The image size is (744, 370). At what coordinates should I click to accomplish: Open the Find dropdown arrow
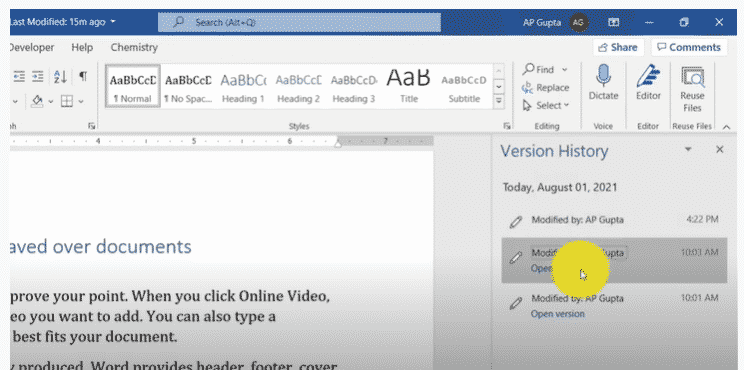[x=565, y=70]
